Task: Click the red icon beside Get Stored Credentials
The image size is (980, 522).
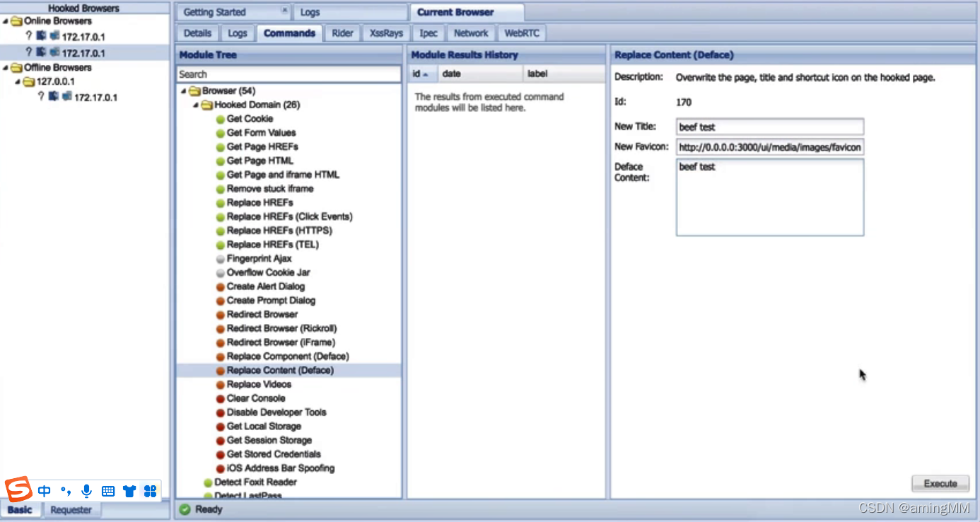Action: pyautogui.click(x=221, y=455)
